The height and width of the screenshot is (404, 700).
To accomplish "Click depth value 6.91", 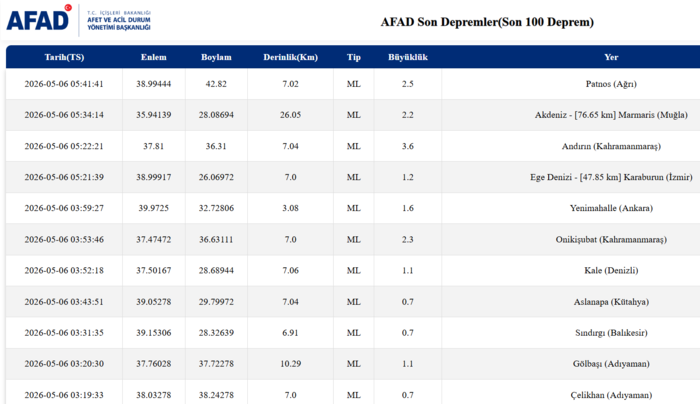I will tap(290, 333).
